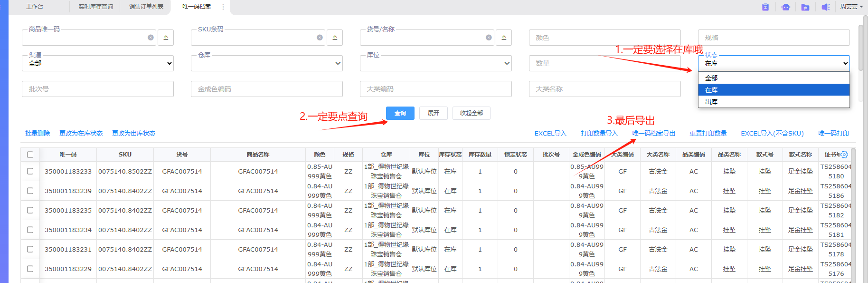The width and height of the screenshot is (868, 283).
Task: Click the vertical page scrollbar
Action: coord(860,48)
